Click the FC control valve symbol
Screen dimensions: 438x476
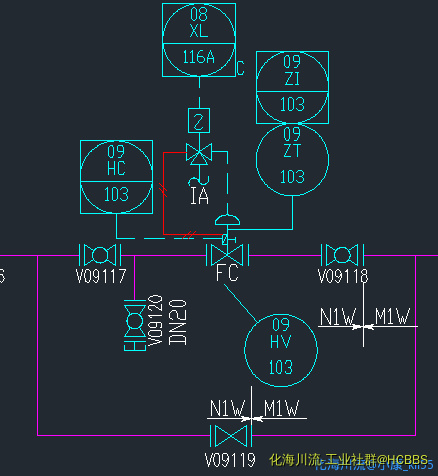point(227,255)
